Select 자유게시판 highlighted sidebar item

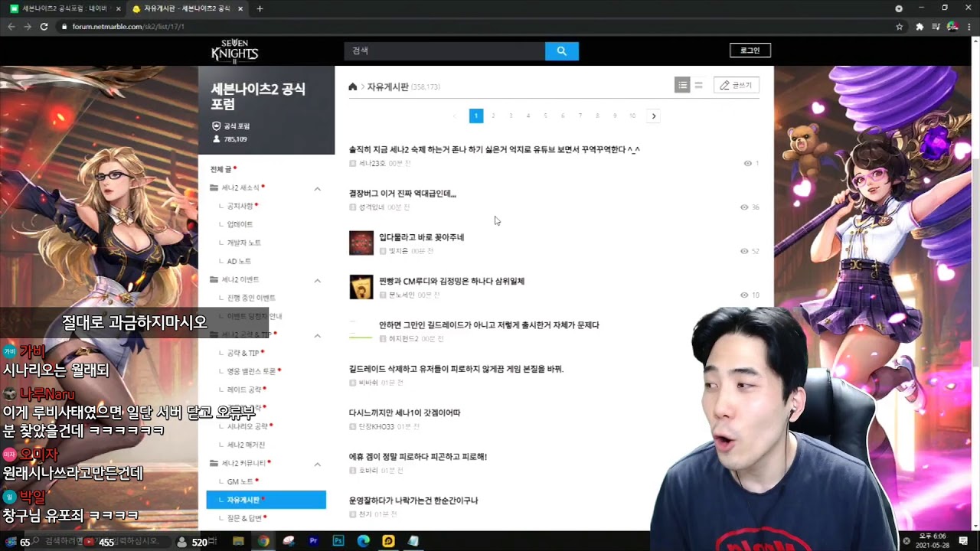(266, 500)
